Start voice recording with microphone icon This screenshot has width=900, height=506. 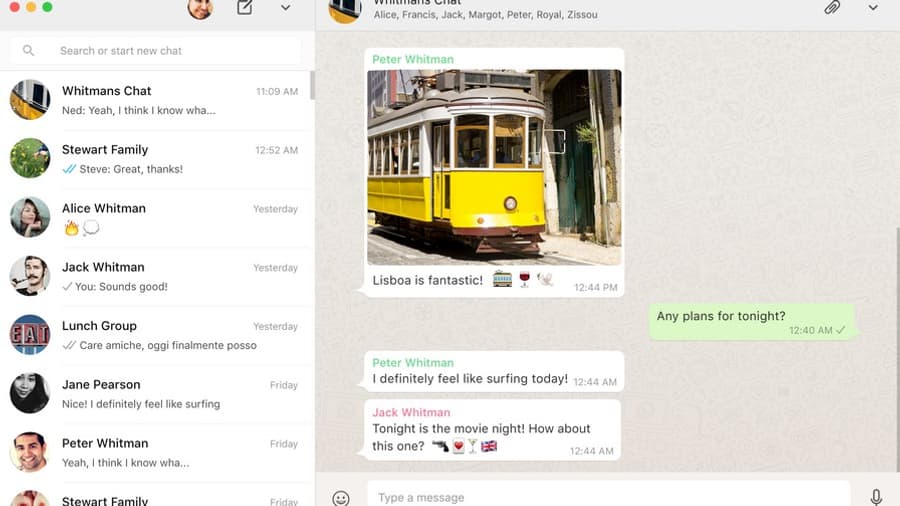point(876,497)
